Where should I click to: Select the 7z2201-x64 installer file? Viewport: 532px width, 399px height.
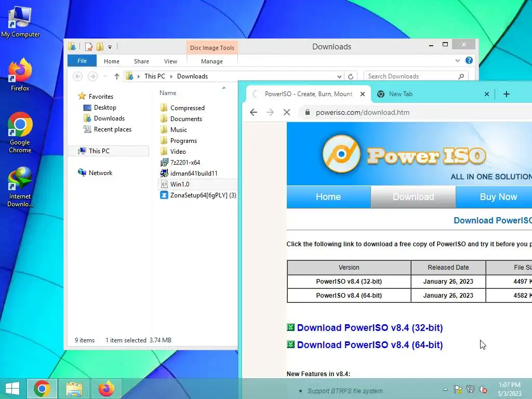(x=185, y=163)
